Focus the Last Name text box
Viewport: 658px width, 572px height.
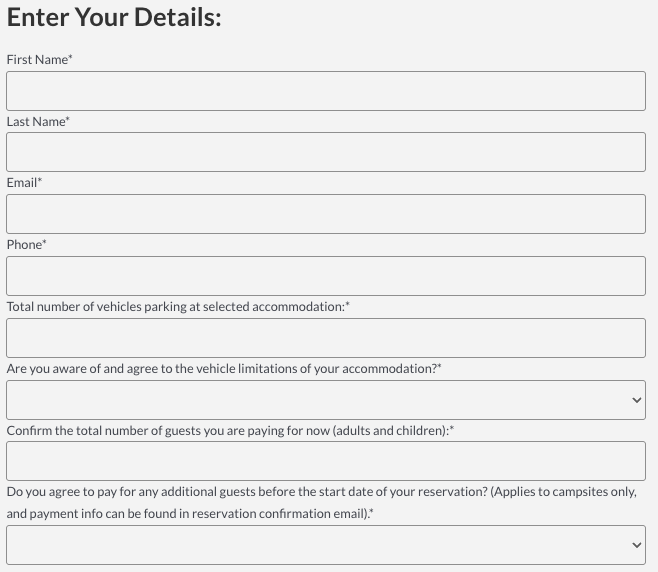click(326, 152)
